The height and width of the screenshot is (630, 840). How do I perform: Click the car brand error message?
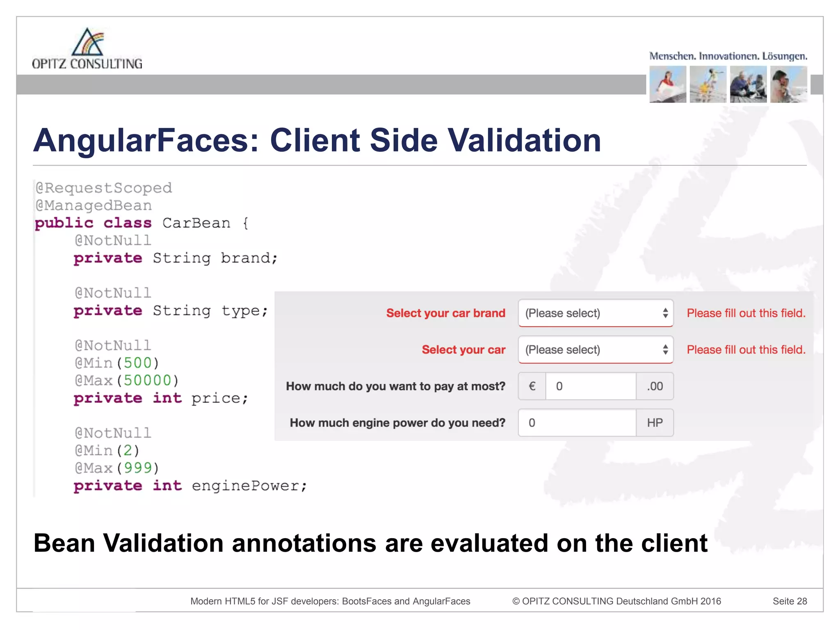pos(746,313)
